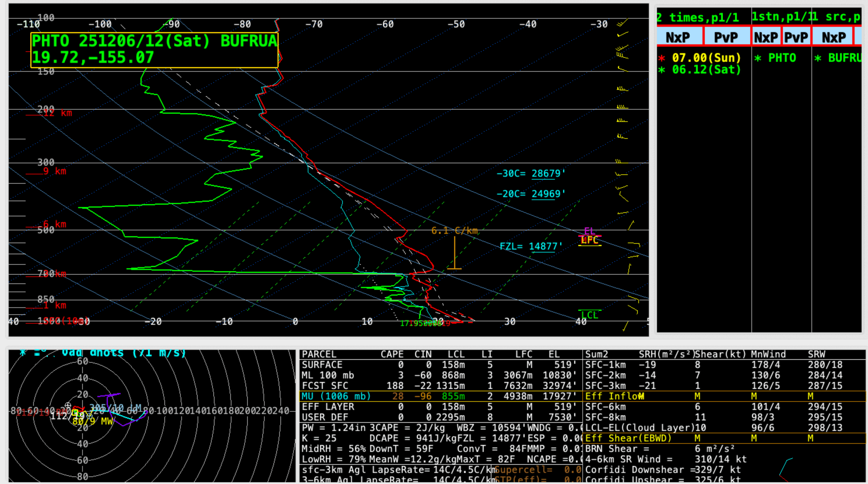Select PHTO station entry
Image resolution: width=868 pixels, height=484 pixels.
click(x=782, y=58)
